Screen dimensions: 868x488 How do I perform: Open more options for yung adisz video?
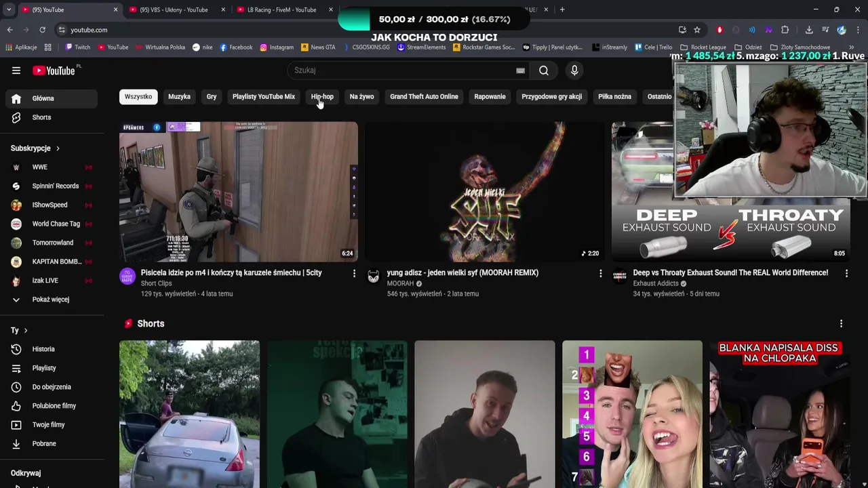pyautogui.click(x=600, y=273)
